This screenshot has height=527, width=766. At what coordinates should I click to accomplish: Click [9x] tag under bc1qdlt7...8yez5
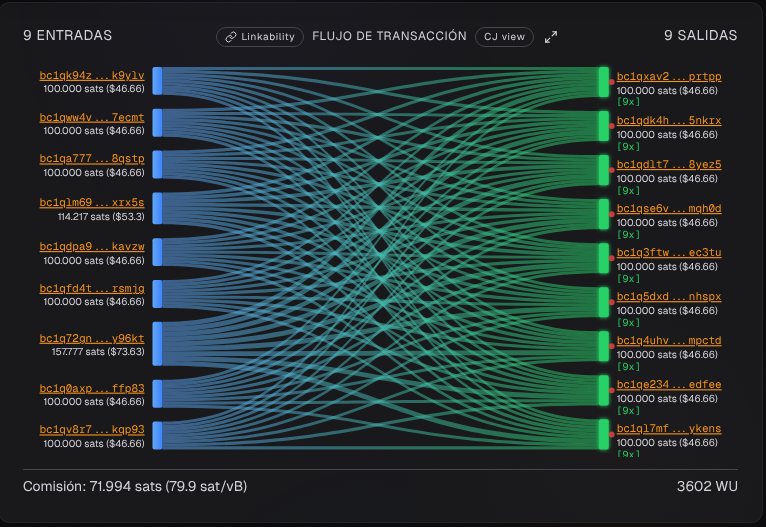point(628,190)
